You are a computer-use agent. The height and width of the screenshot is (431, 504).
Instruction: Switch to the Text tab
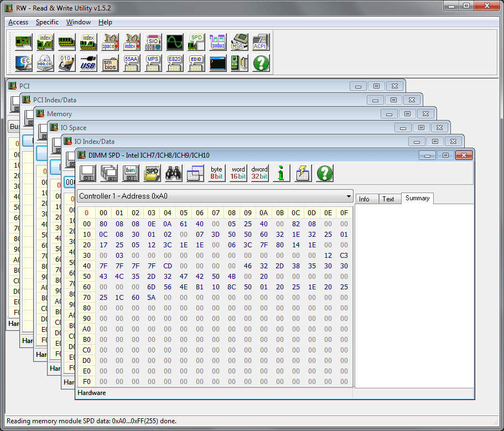pyautogui.click(x=388, y=199)
